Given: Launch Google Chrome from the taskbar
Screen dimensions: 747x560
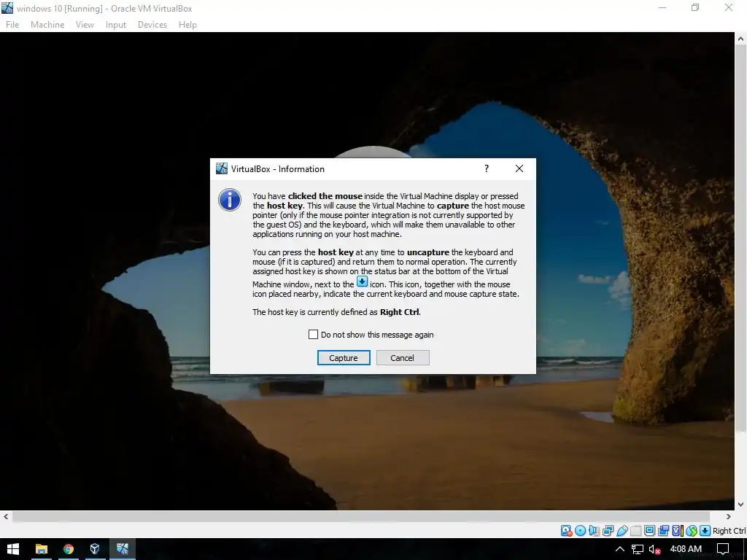Looking at the screenshot, I should tap(69, 549).
